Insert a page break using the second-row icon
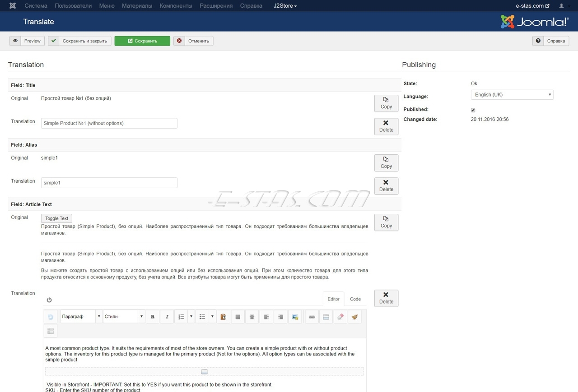The image size is (578, 392). coord(51,331)
